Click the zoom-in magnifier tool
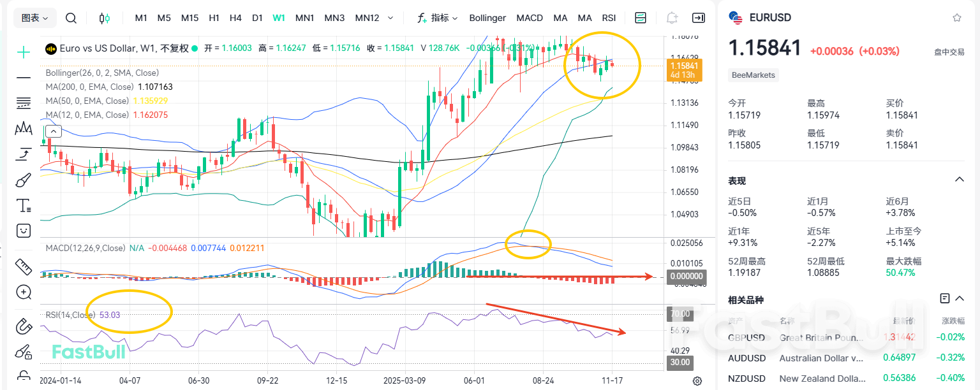 tap(23, 292)
